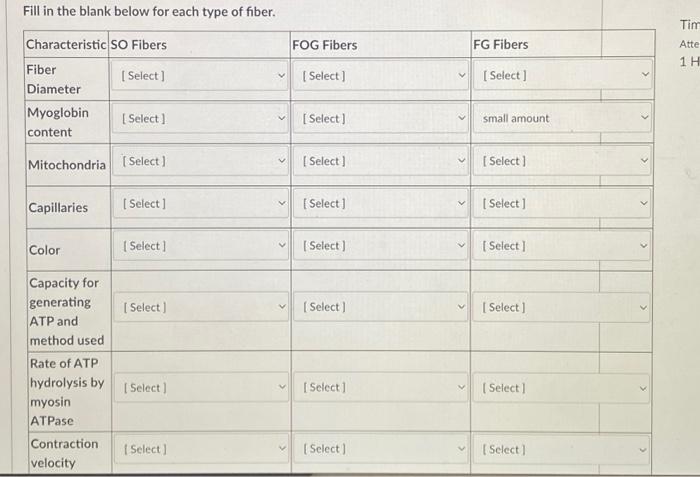The width and height of the screenshot is (700, 477).
Task: Open FG Fibers Fiber Diameter dropdown
Action: tap(562, 75)
